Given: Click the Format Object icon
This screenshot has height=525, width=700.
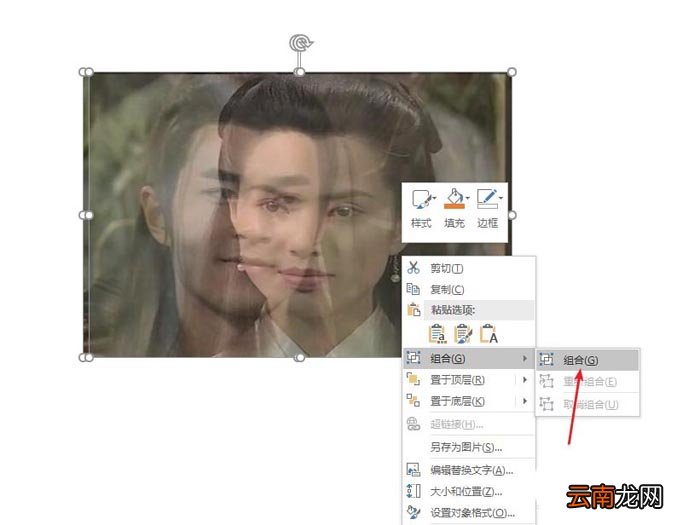Looking at the screenshot, I should coord(413,512).
